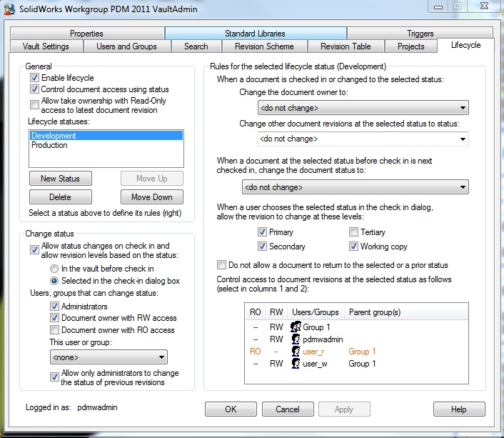The image size is (504, 438).
Task: Toggle Document owner with RW access
Action: (54, 318)
